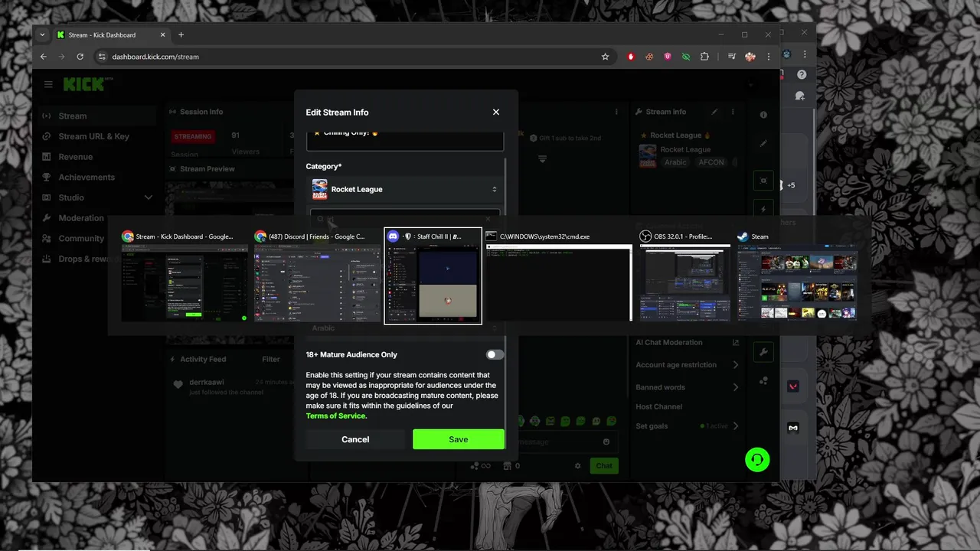Open Stream Info panel three-dot menu
This screenshot has height=551, width=980.
733,112
